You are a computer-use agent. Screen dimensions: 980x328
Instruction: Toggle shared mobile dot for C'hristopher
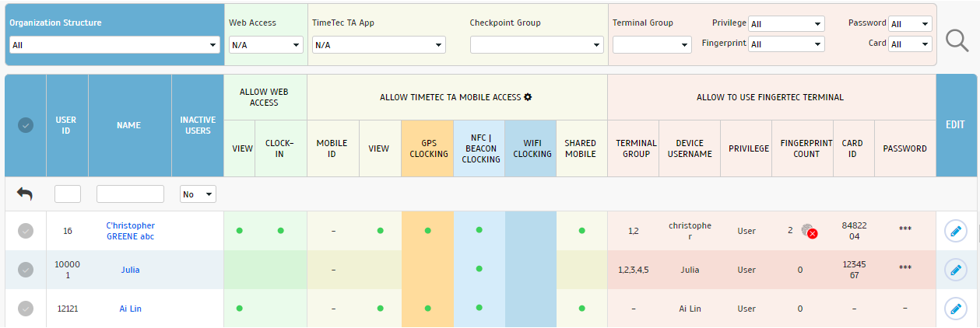click(581, 230)
